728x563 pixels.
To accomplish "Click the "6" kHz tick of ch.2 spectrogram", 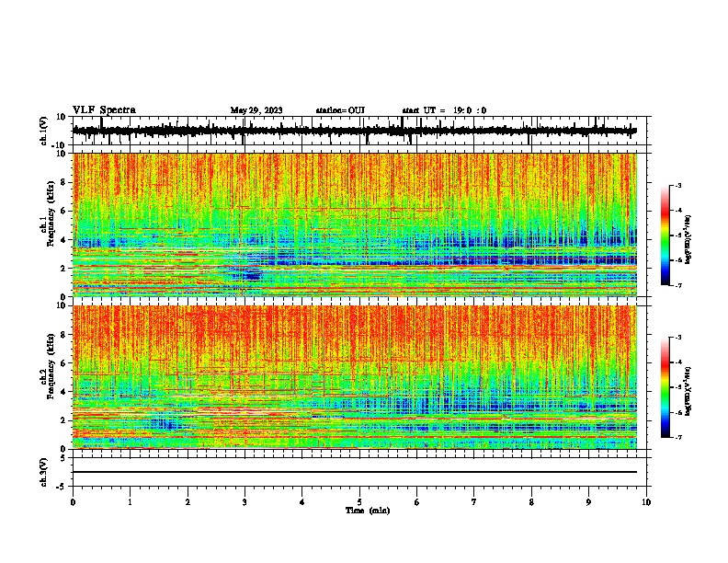I will pyautogui.click(x=64, y=362).
